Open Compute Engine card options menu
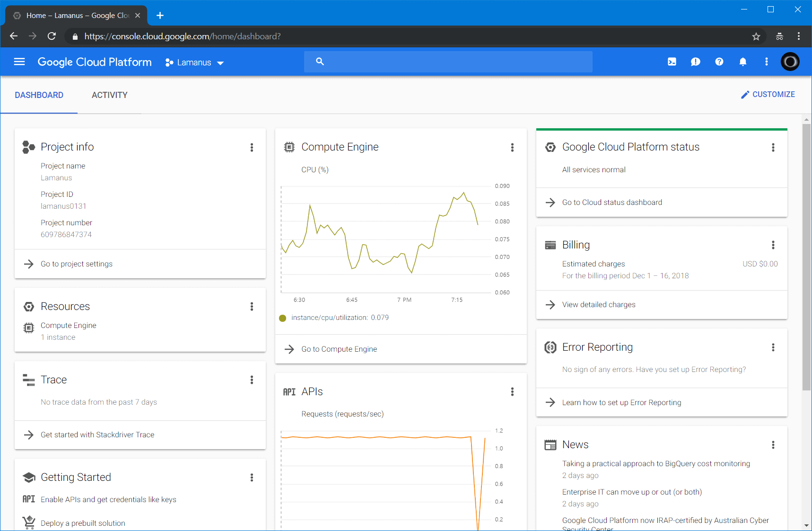Viewport: 812px width, 531px height. pyautogui.click(x=512, y=148)
